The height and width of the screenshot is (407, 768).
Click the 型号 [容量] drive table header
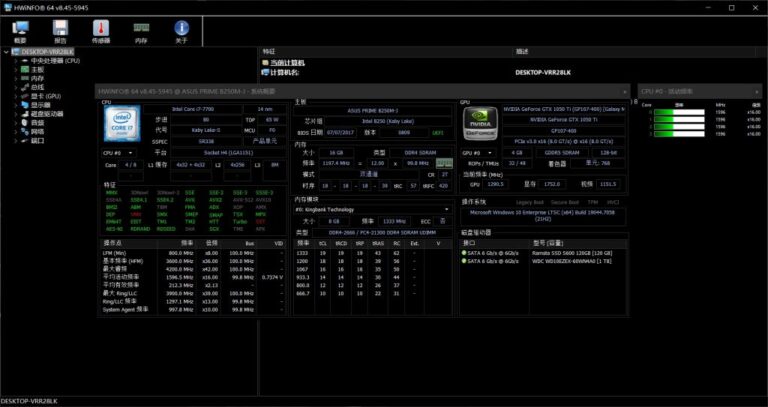coord(578,243)
